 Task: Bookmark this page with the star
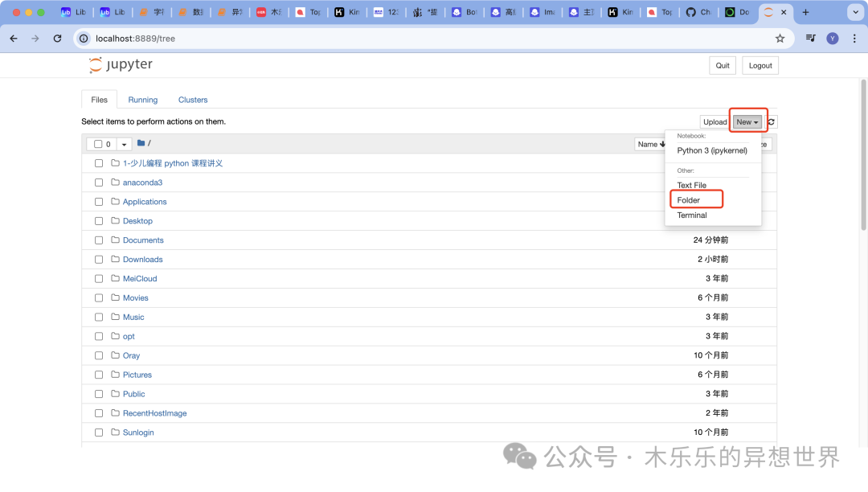780,39
